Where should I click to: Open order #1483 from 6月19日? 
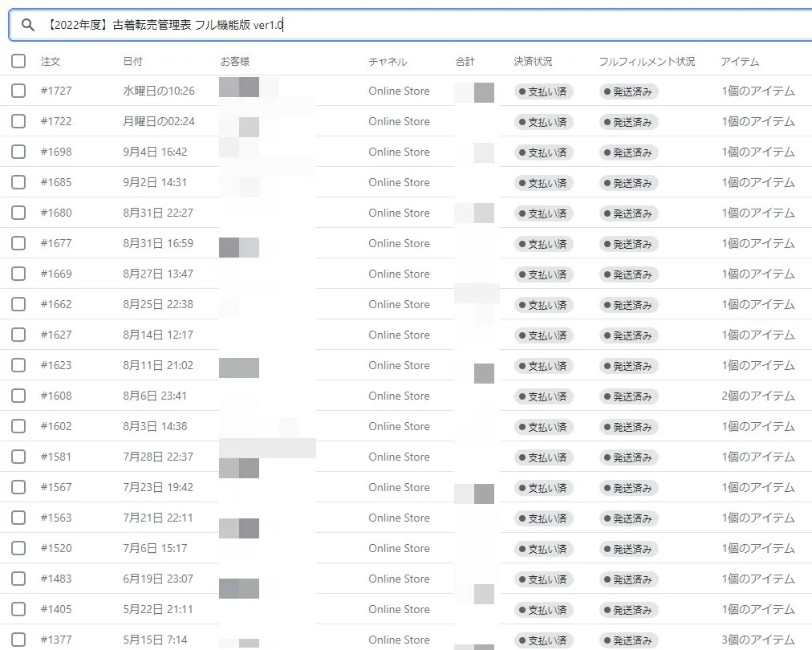(56, 579)
